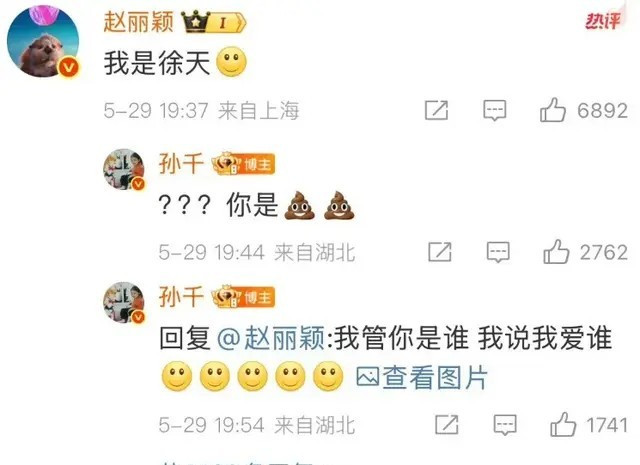640x465 pixels.
Task: Tap the 赵丽颖 username
Action: pyautogui.click(x=139, y=21)
